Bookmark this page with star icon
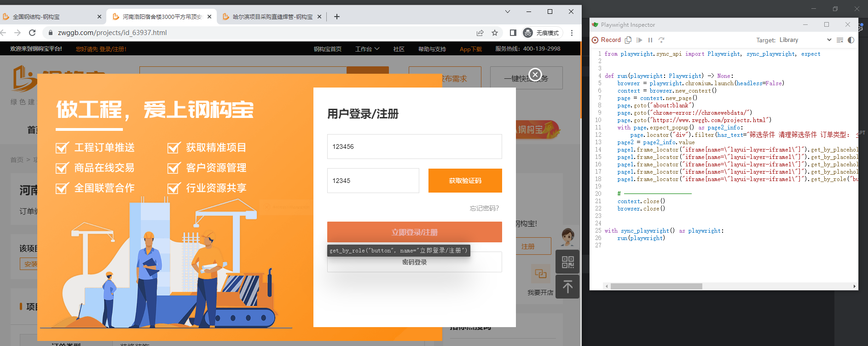Viewport: 868px width, 346px height. (495, 33)
